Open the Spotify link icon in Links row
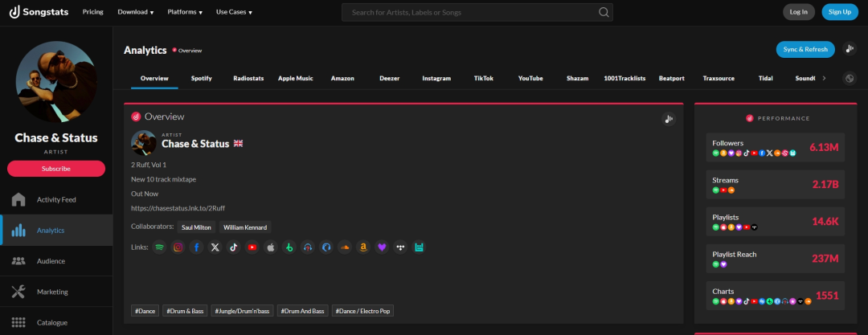This screenshot has width=868, height=335. tap(159, 247)
